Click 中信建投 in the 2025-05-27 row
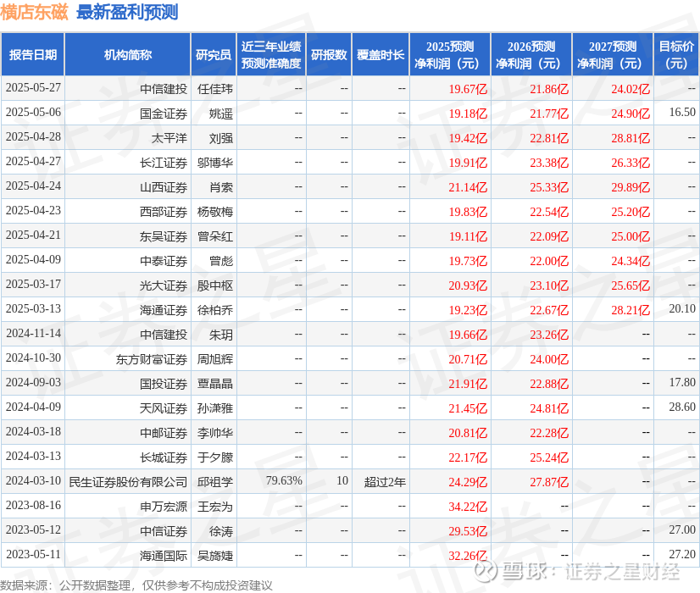700x593 pixels. pos(164,89)
